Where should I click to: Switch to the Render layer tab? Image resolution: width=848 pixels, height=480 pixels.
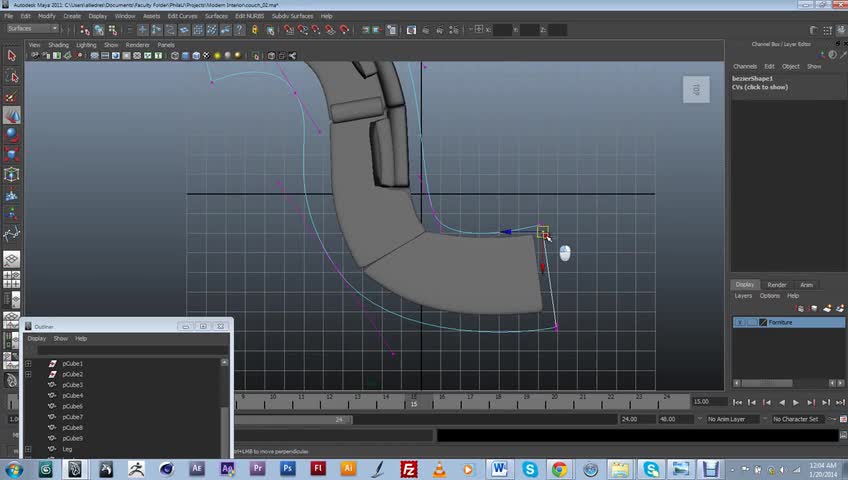click(777, 285)
